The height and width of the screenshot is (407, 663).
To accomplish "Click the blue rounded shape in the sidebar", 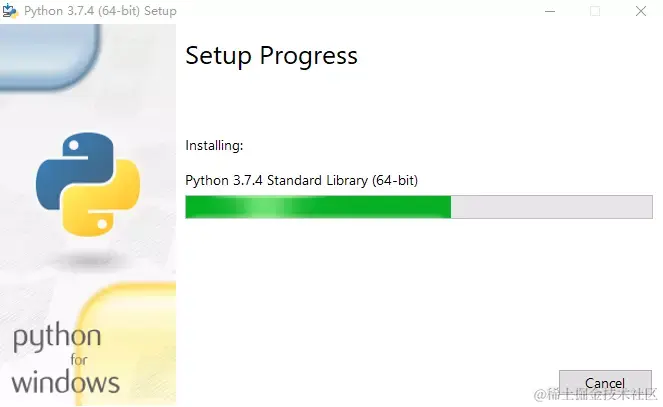I will pyautogui.click(x=49, y=56).
